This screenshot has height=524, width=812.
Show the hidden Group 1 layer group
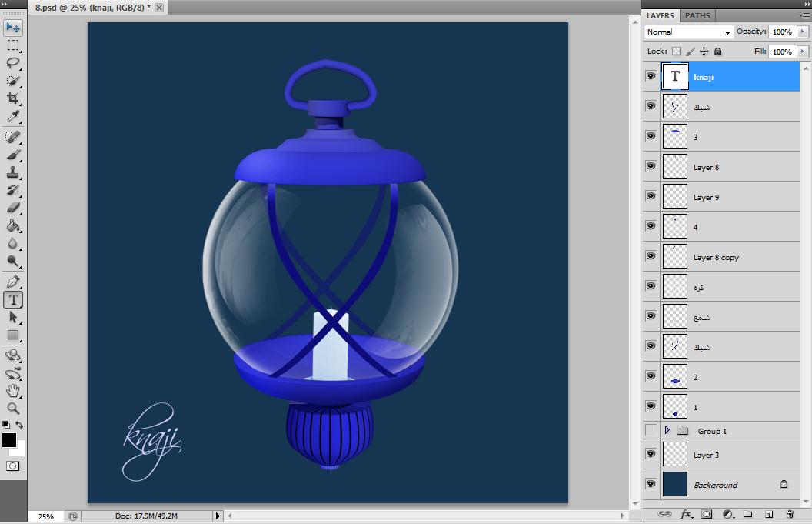651,431
